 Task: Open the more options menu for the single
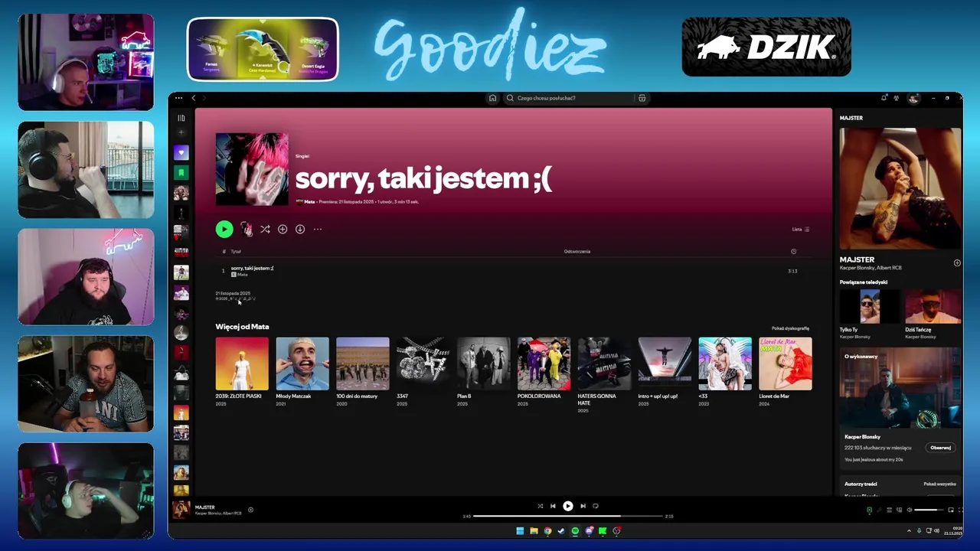coord(318,229)
